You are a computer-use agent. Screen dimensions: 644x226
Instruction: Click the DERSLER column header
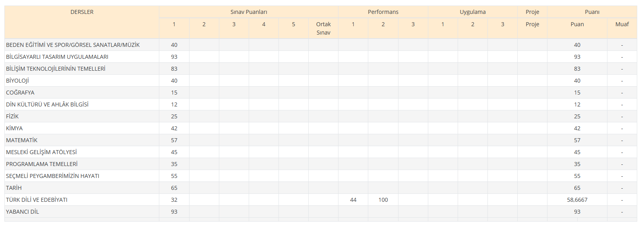click(82, 12)
